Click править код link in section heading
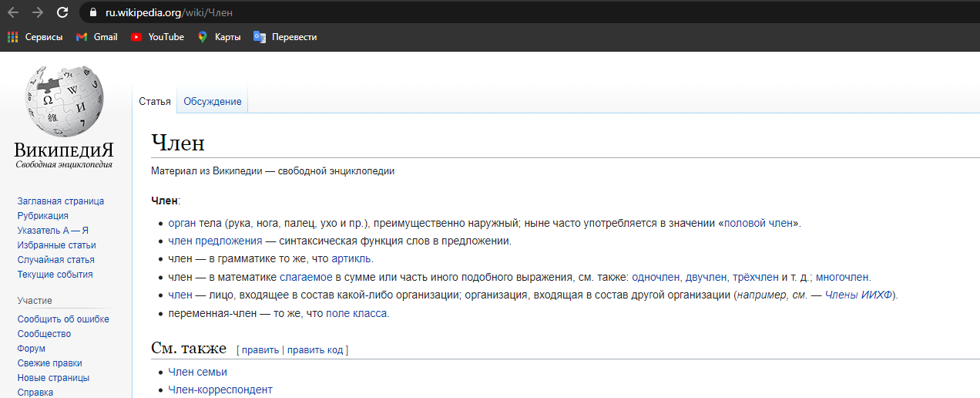Screen dimensions: 980x398 click(x=315, y=350)
